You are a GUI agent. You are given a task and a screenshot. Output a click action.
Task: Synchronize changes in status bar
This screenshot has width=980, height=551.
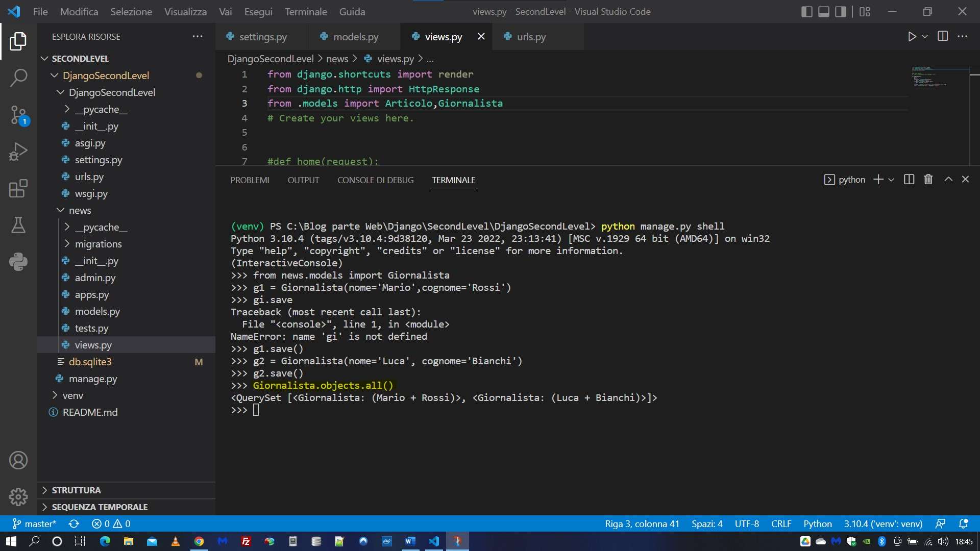pos(73,524)
